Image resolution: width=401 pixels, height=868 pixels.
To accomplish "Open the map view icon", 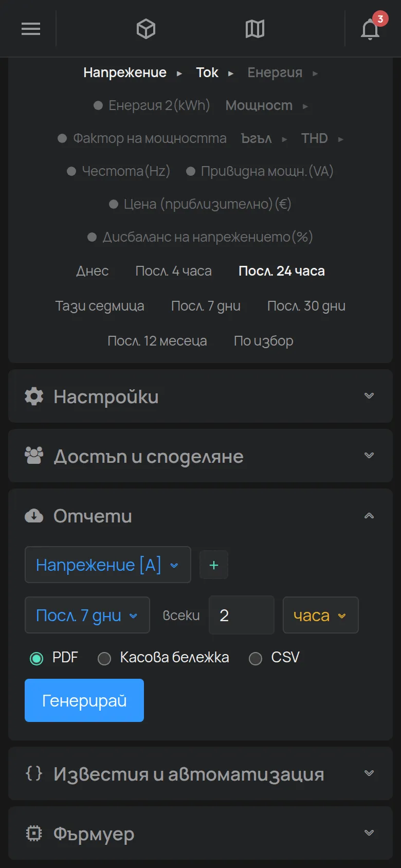I will coord(255,29).
